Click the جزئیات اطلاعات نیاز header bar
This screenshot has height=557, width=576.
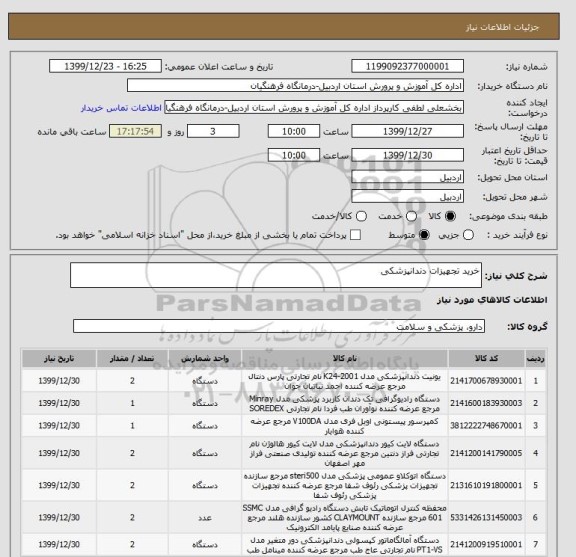[284, 26]
